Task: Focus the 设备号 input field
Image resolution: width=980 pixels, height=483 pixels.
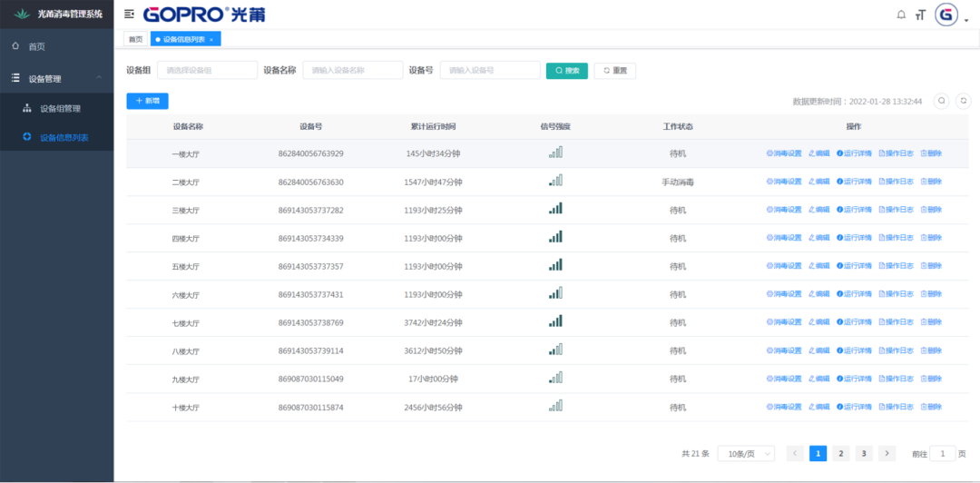Action: [490, 70]
